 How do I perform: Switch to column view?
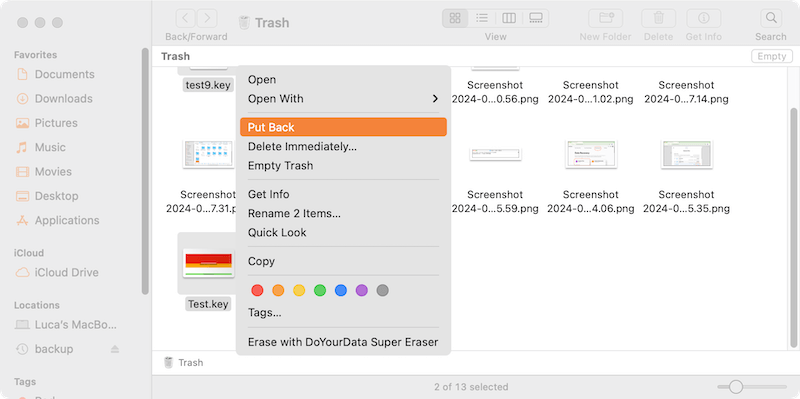509,19
